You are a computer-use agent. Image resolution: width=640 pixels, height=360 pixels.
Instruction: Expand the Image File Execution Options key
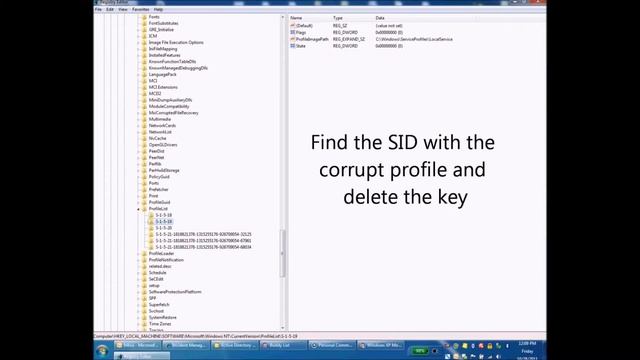138,42
